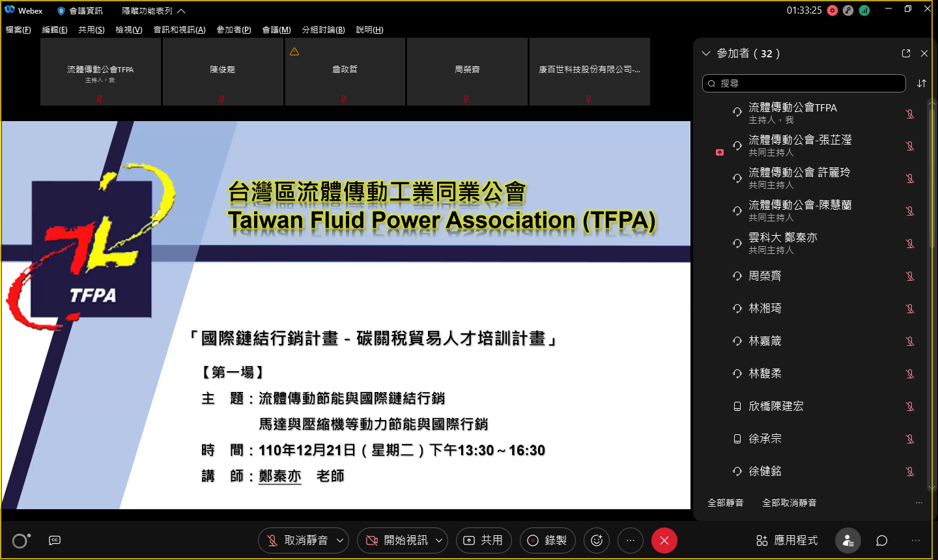The width and height of the screenshot is (938, 560).
Task: Expand video options arrow next to 開始視訊
Action: [x=439, y=540]
